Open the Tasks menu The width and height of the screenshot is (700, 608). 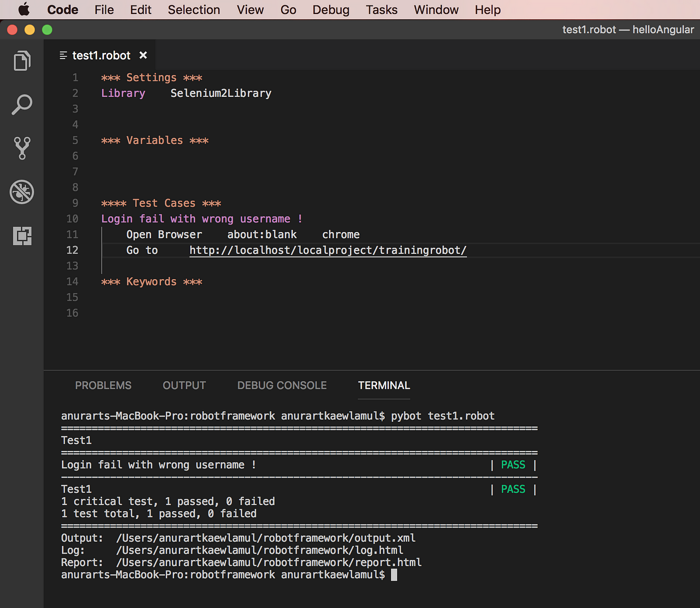(381, 9)
